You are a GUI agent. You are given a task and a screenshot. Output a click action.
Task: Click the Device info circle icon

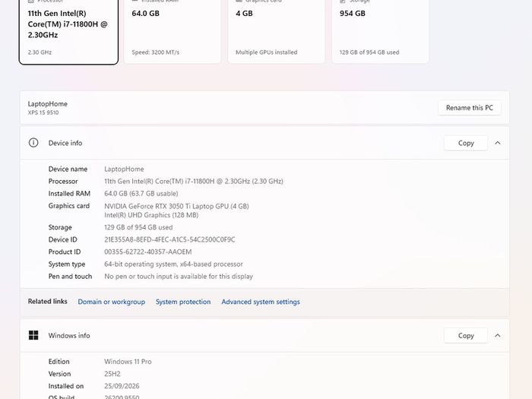[x=33, y=143]
